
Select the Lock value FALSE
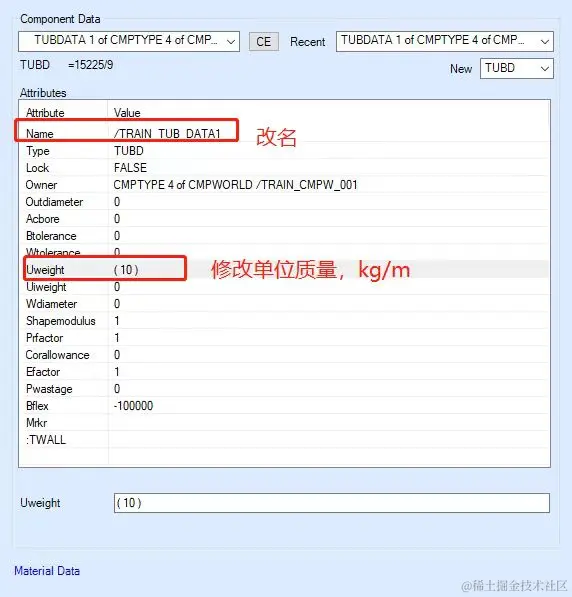tap(130, 168)
